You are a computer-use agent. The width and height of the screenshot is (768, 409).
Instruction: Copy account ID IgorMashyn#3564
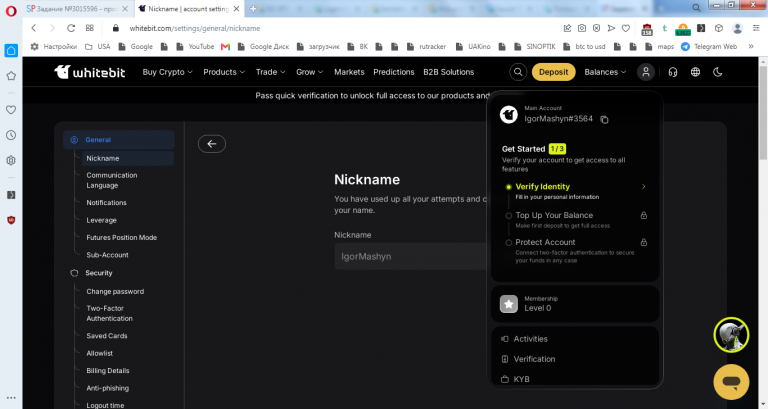tap(604, 120)
